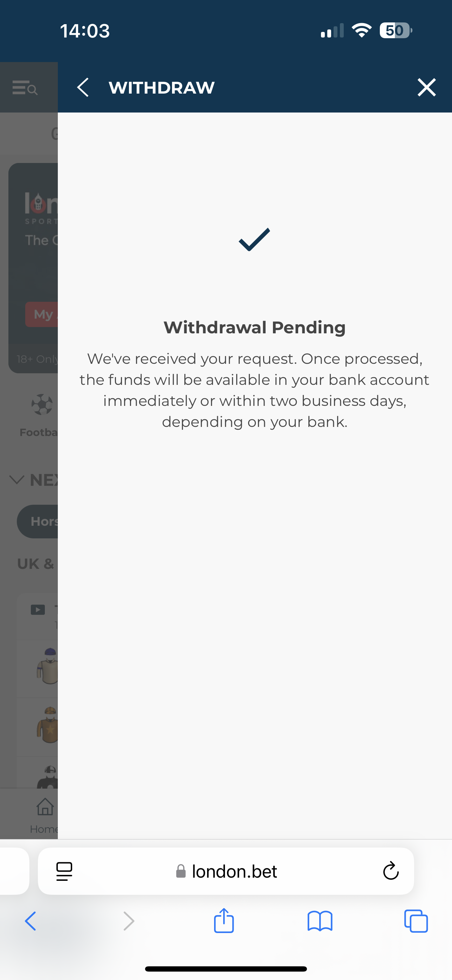452x980 pixels.
Task: Reload the page with the refresh icon
Action: click(x=390, y=871)
